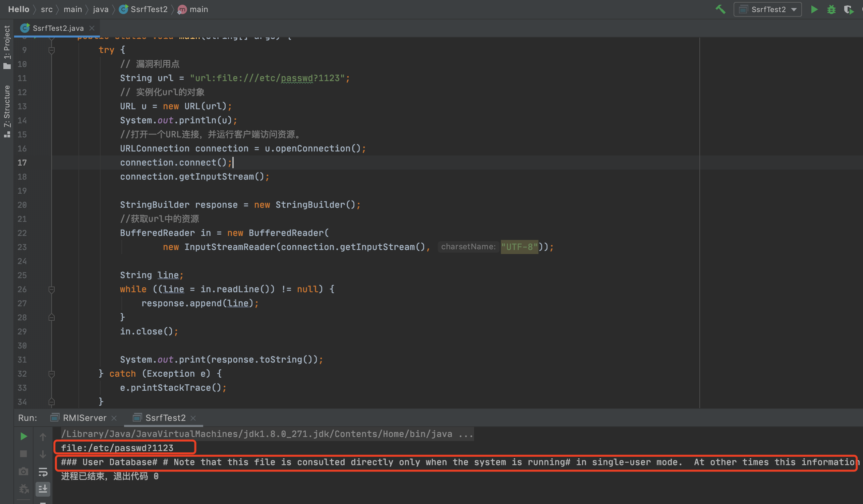Click the camera Dump Threads icon
This screenshot has width=863, height=504.
[23, 471]
